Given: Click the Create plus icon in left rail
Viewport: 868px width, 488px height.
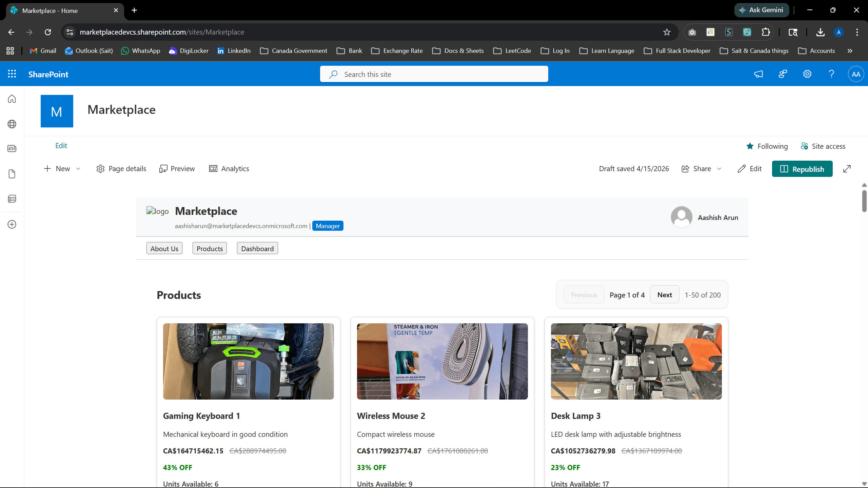Looking at the screenshot, I should tap(12, 224).
